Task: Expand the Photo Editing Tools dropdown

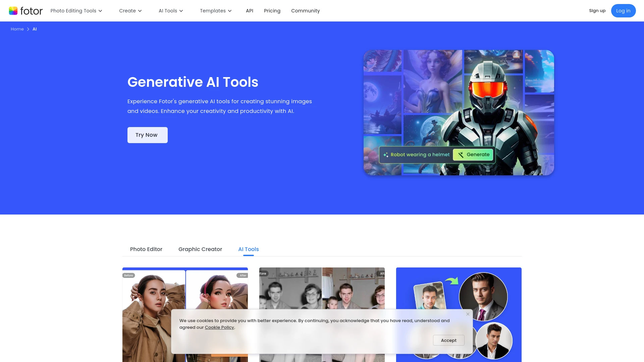Action: point(76,11)
